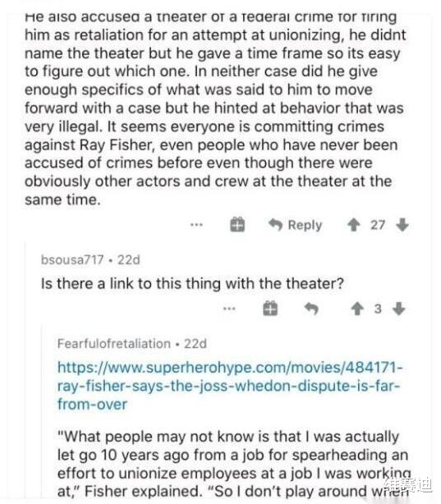Upvote bsousa717's comment
This screenshot has height=504, width=441.
[357, 309]
